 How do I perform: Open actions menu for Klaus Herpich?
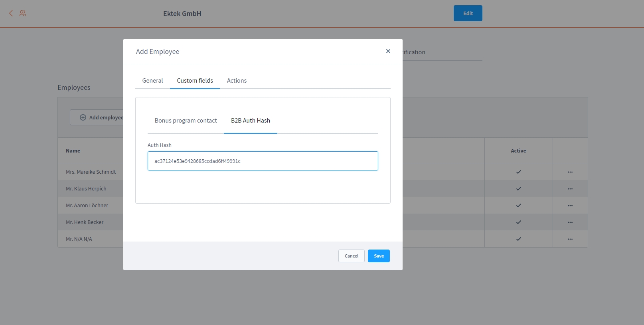pyautogui.click(x=570, y=189)
